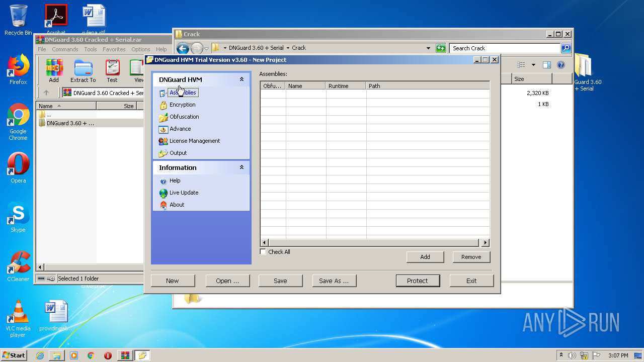Select the Live Update globe icon
This screenshot has height=362, width=644.
[163, 193]
